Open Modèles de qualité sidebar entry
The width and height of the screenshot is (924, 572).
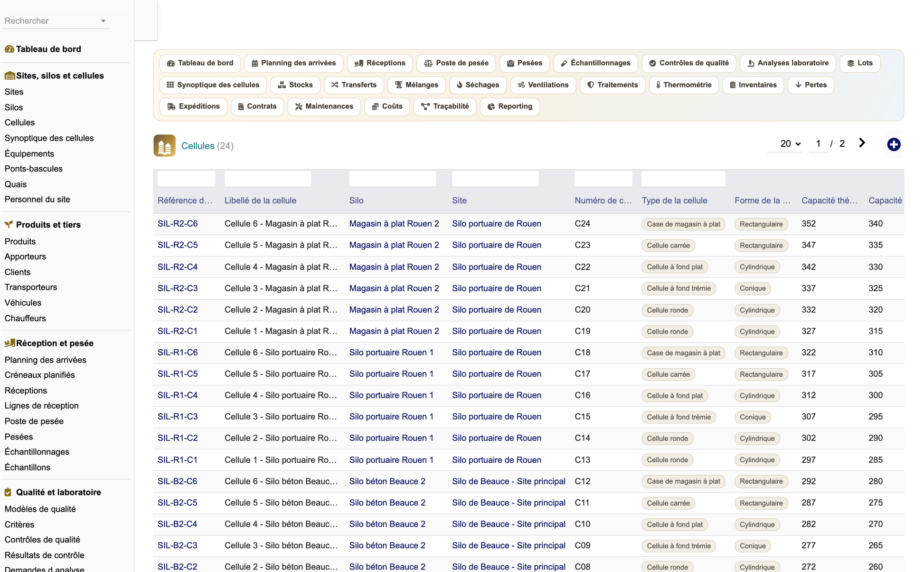(40, 509)
